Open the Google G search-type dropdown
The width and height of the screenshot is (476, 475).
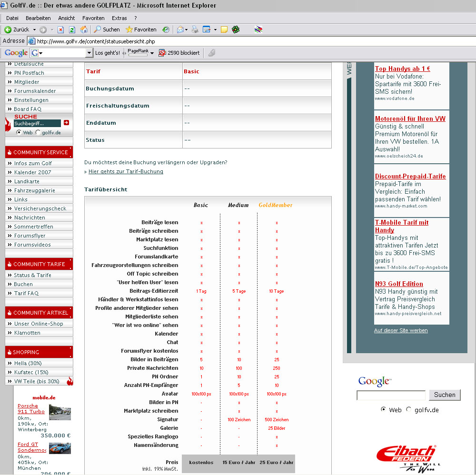point(37,53)
